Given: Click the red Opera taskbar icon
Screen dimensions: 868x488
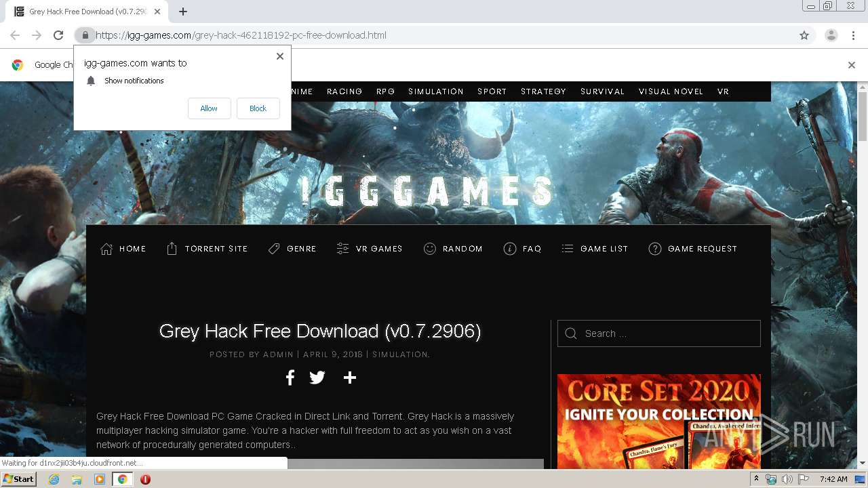Looking at the screenshot, I should (x=145, y=479).
